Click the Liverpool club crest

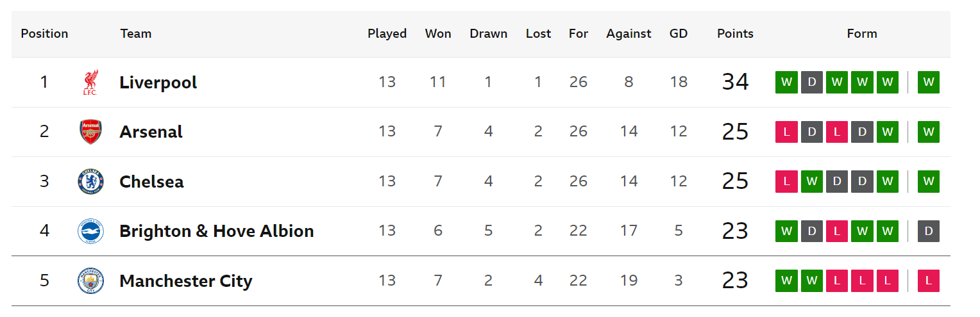pos(90,83)
